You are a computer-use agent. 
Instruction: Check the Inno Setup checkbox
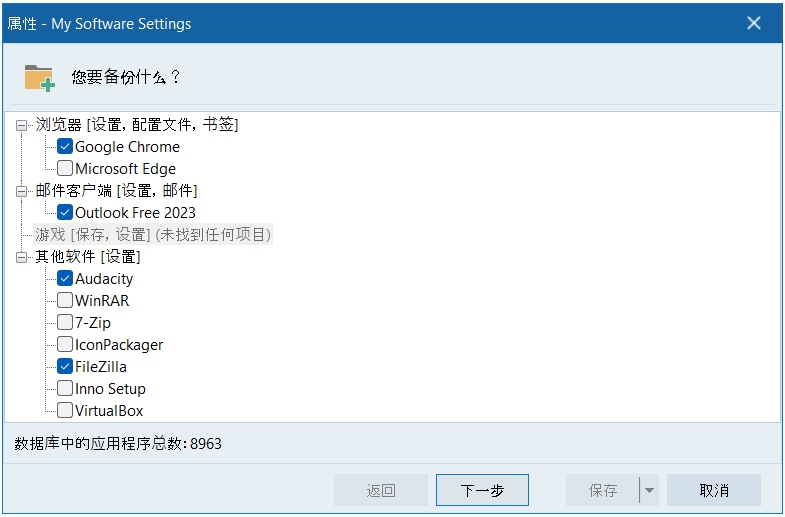(65, 389)
